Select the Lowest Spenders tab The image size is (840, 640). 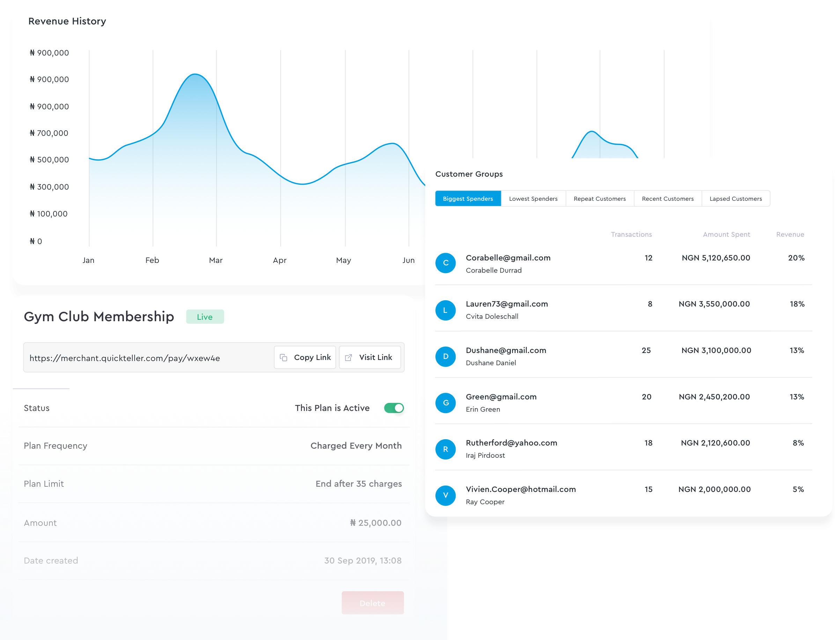point(533,198)
